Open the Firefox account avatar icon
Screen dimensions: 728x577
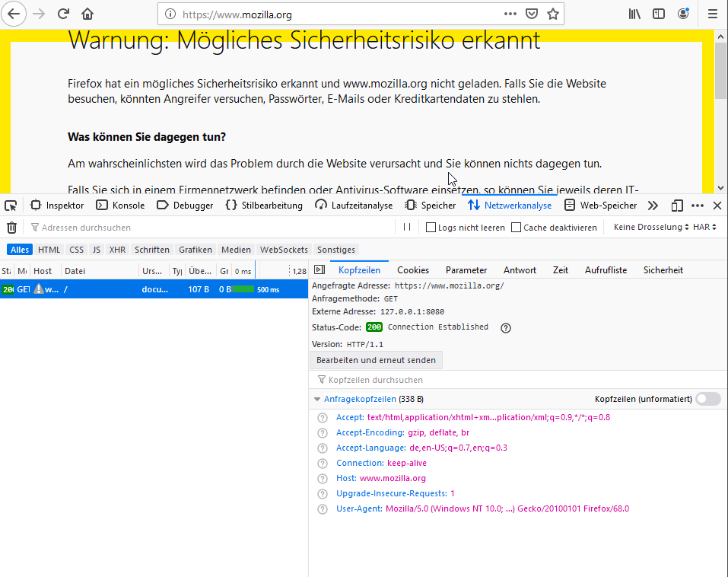tap(683, 14)
